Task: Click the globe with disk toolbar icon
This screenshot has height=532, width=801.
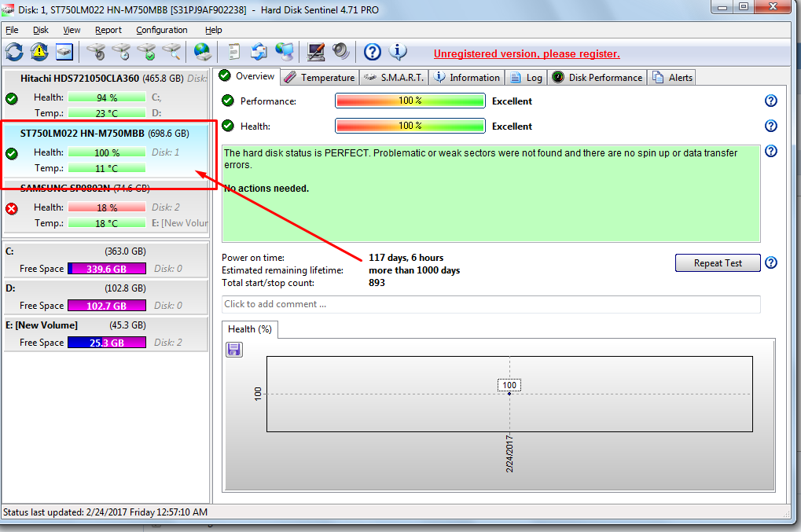Action: (x=203, y=52)
